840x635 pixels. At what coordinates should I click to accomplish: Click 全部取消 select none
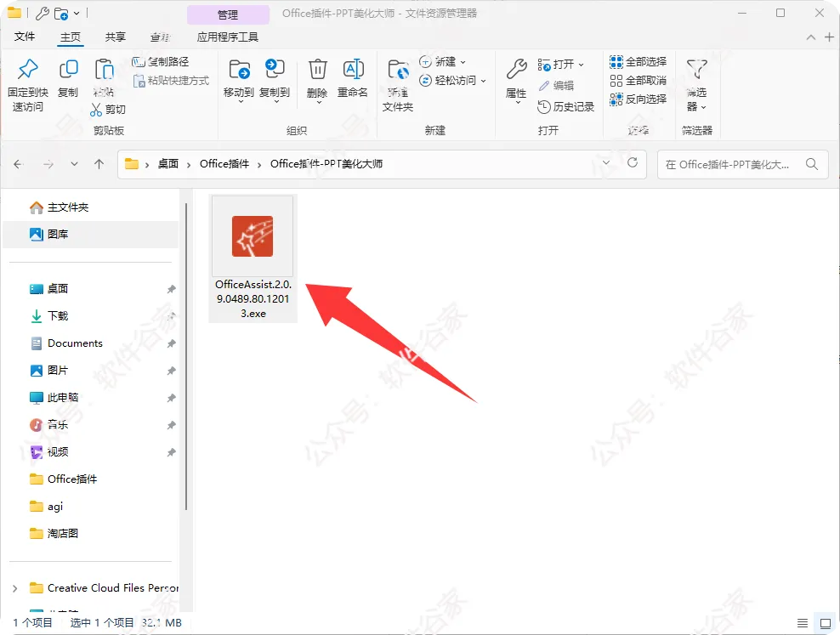pos(638,80)
